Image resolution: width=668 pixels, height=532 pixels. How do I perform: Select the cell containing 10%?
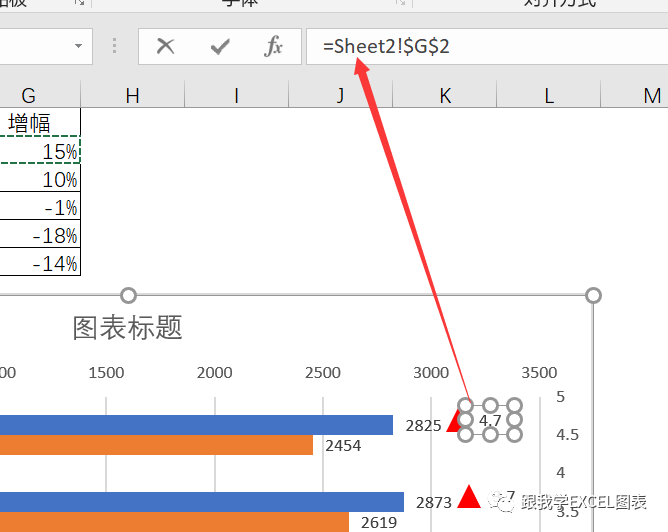tap(40, 178)
